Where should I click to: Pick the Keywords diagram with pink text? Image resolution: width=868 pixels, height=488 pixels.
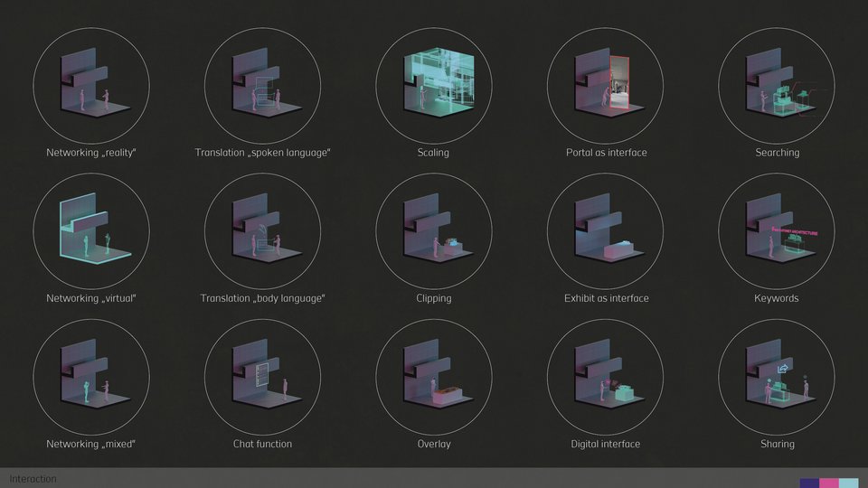[x=777, y=231]
